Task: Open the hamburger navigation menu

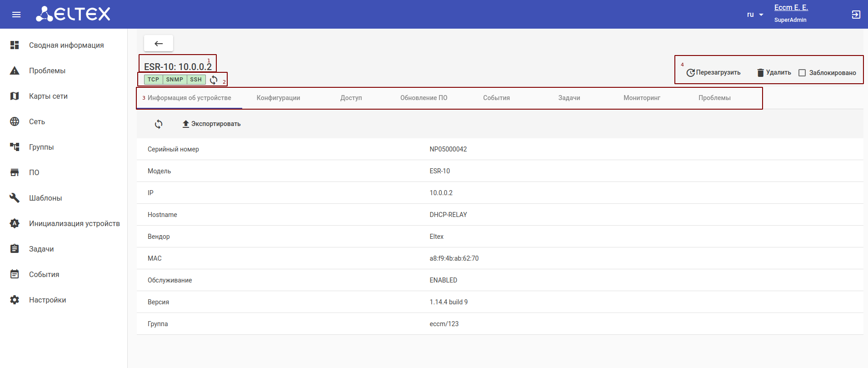Action: coord(16,15)
